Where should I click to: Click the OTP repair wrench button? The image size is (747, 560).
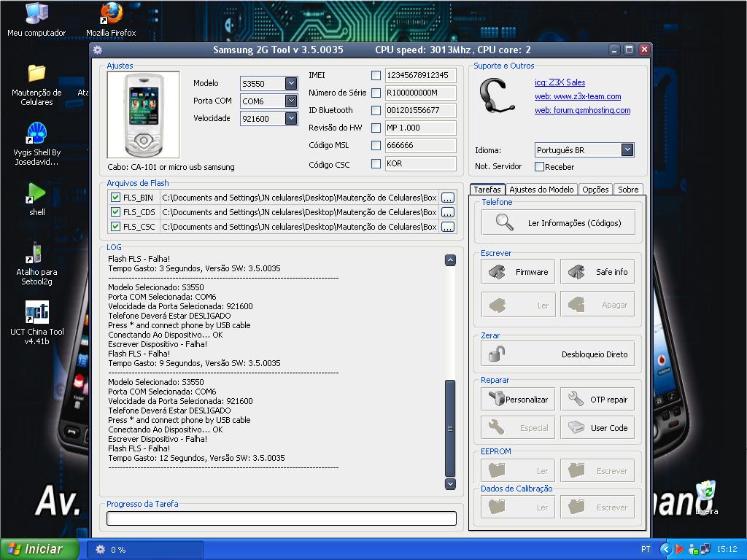(x=597, y=400)
